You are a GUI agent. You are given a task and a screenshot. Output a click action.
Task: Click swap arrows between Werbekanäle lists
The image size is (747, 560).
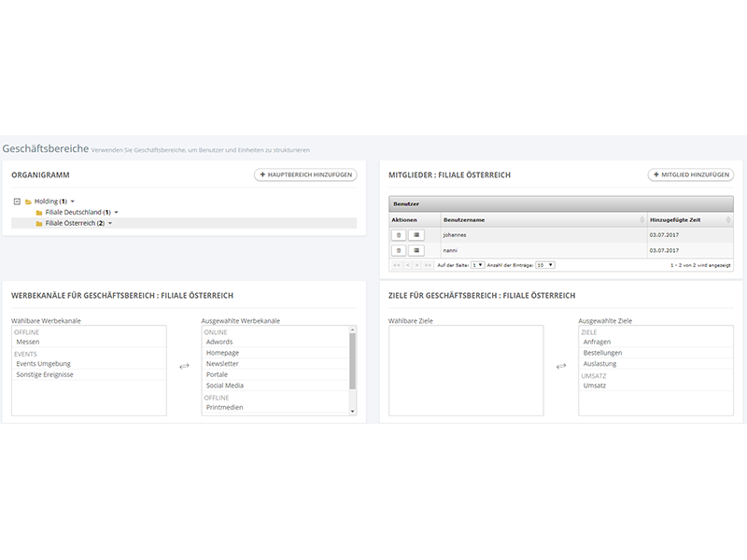184,366
